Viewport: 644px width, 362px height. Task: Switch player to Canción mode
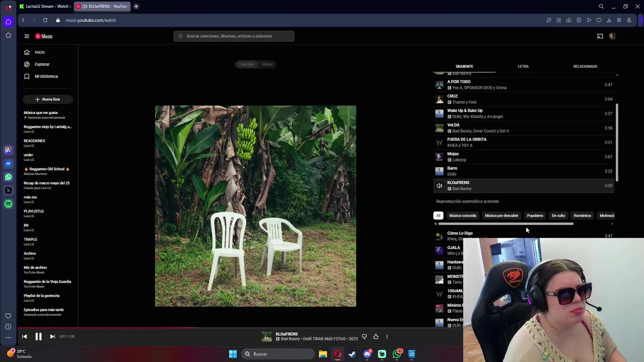tap(247, 64)
